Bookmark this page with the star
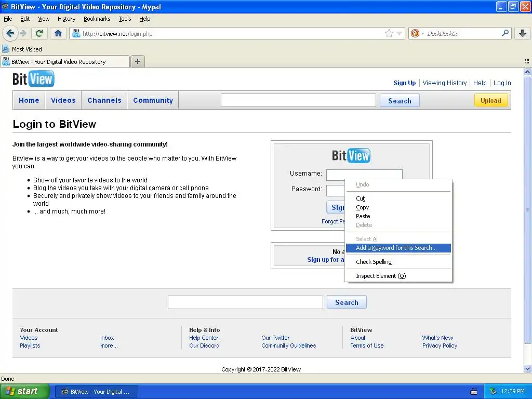532x399 pixels. pos(389,33)
